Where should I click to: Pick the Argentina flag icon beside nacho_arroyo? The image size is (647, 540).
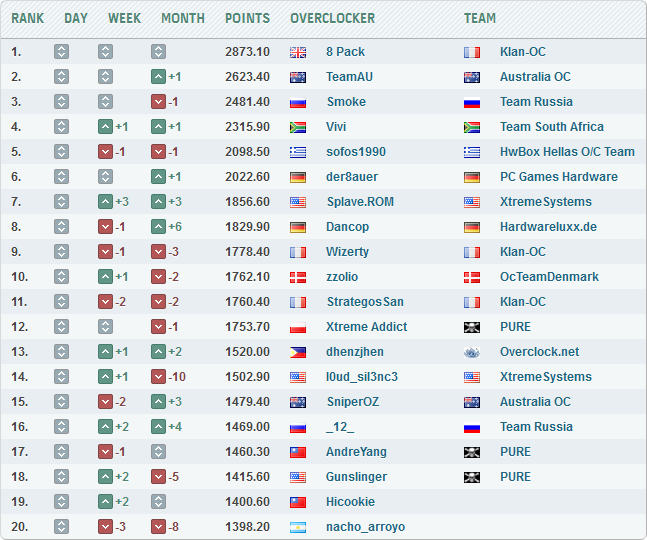[x=298, y=527]
